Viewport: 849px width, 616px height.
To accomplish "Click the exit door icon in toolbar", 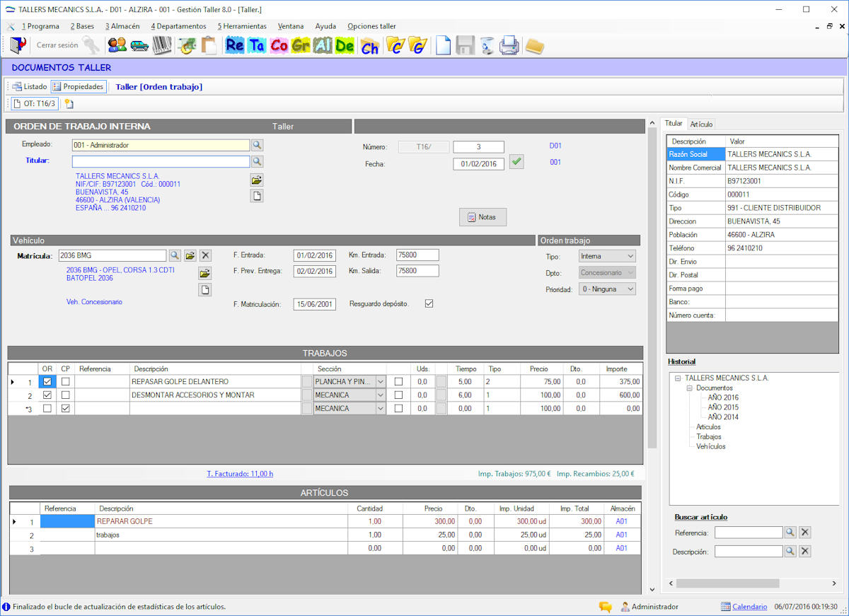I will pyautogui.click(x=18, y=45).
